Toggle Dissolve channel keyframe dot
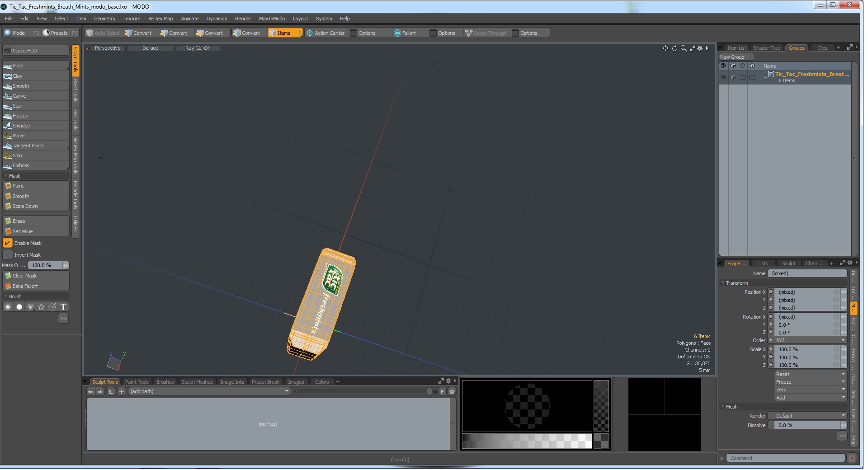The height and width of the screenshot is (470, 868). [x=771, y=426]
